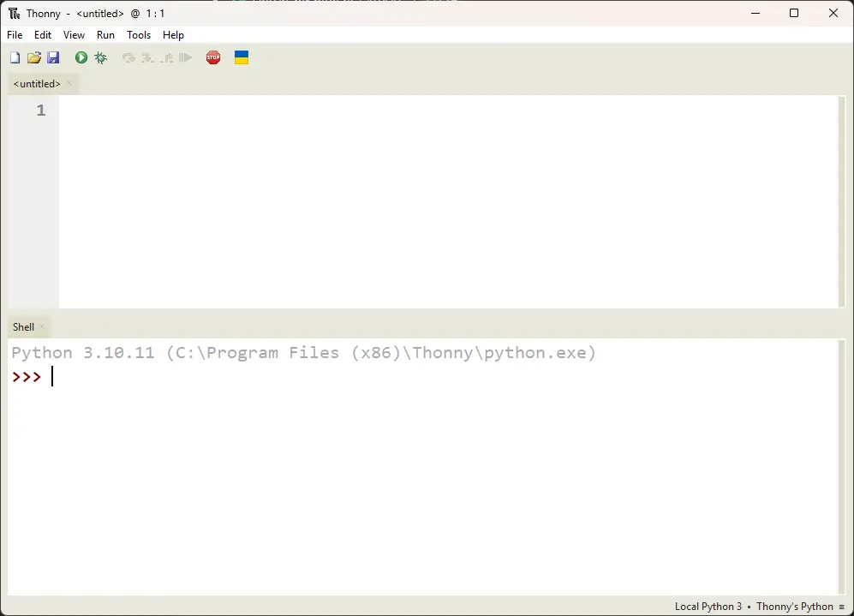854x616 pixels.
Task: Click the New file icon
Action: point(15,57)
